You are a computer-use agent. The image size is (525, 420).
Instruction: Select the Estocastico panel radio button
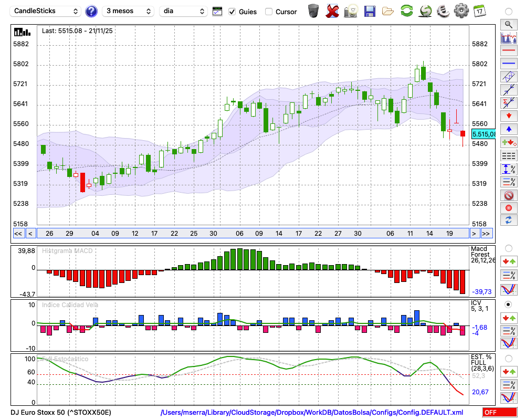tap(509, 359)
